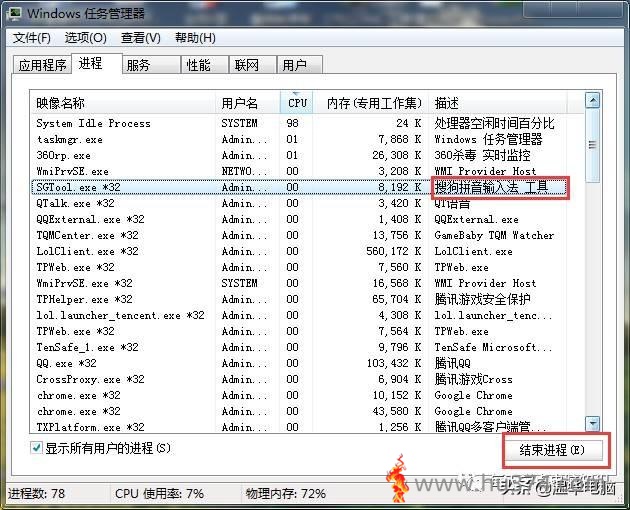Click the CPU 使用率: 7% status entry

tap(159, 494)
